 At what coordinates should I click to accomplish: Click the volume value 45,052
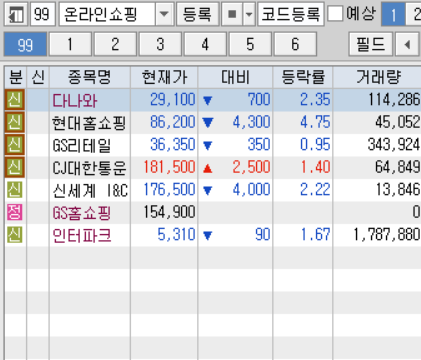click(x=398, y=122)
